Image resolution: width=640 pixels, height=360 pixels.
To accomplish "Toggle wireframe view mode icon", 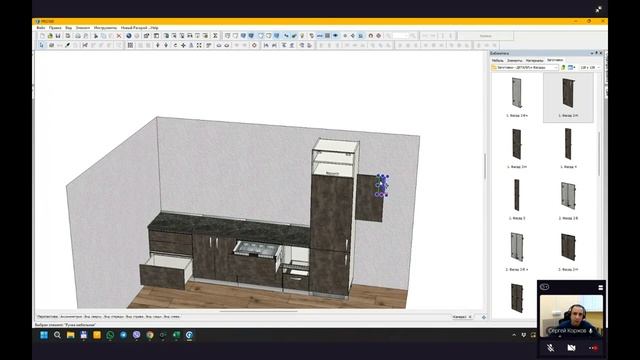I will pyautogui.click(x=227, y=36).
